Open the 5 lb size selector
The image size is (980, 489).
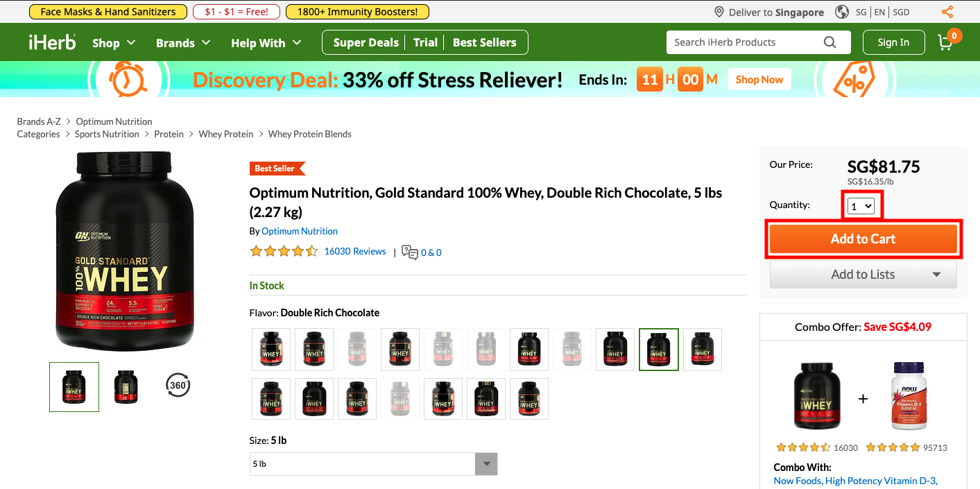point(373,464)
